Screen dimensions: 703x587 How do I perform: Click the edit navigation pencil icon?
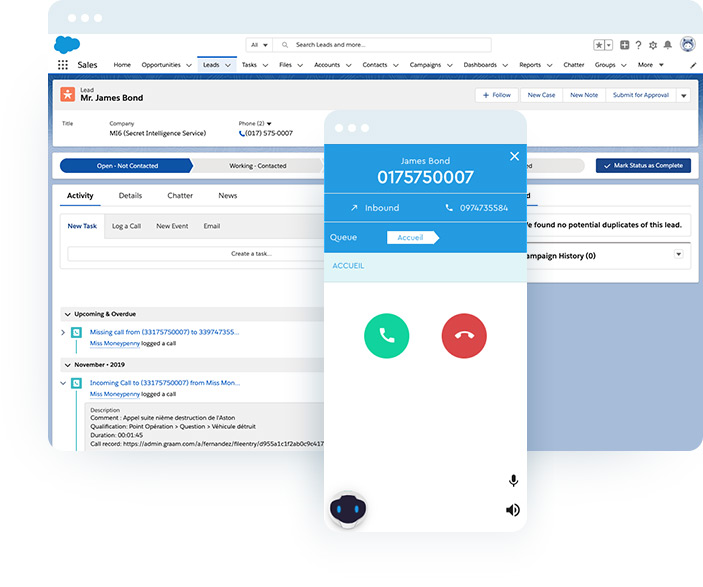point(693,65)
